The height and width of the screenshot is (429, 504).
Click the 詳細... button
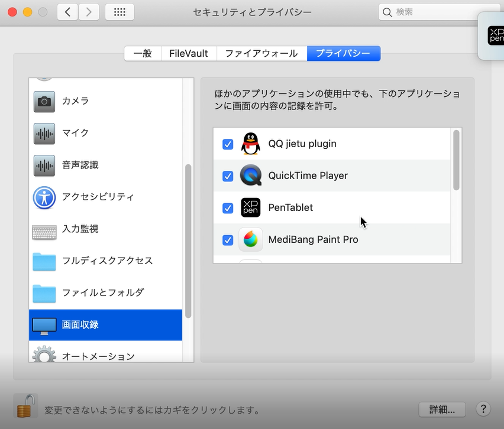(x=442, y=409)
